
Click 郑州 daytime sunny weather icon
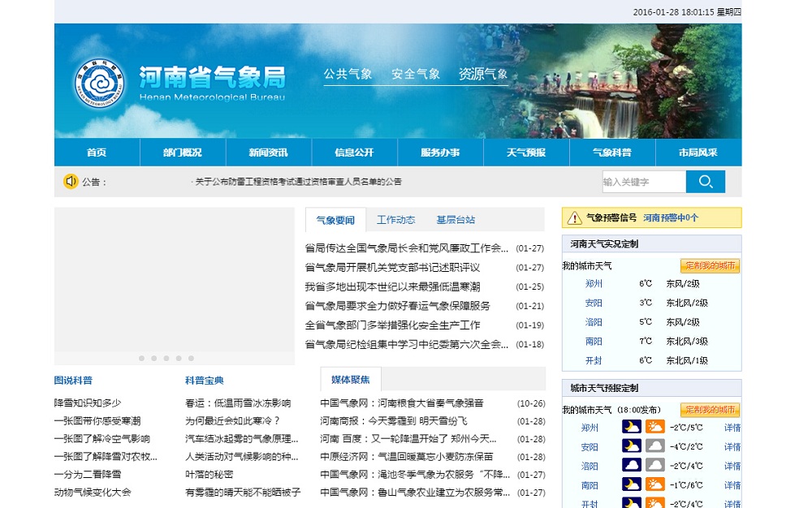(x=654, y=427)
